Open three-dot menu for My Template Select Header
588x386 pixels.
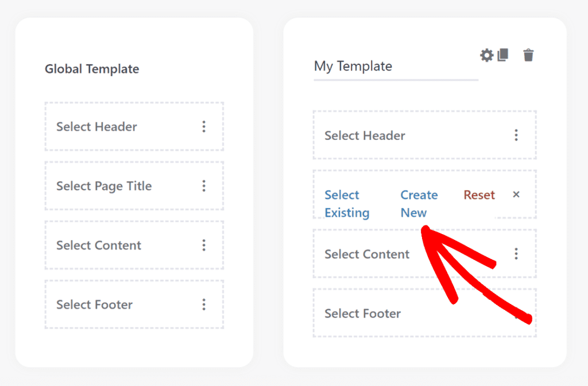click(x=516, y=135)
